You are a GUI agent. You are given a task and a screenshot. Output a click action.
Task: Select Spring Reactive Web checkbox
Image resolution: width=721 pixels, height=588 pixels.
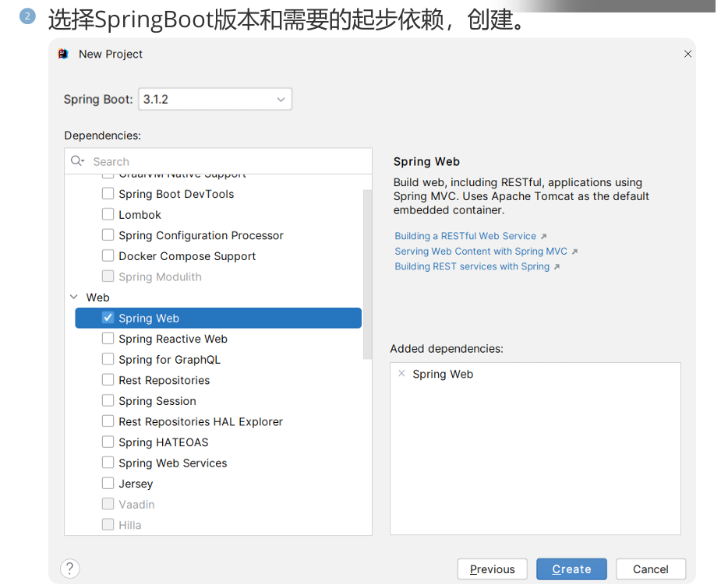(x=108, y=339)
